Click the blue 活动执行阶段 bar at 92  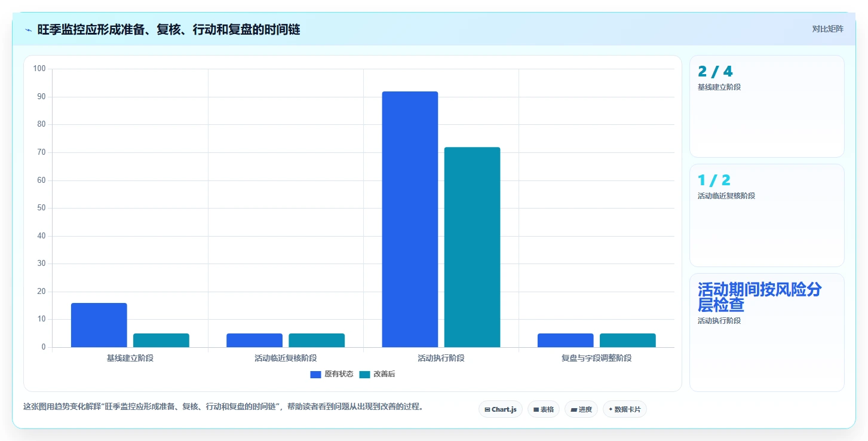point(410,219)
